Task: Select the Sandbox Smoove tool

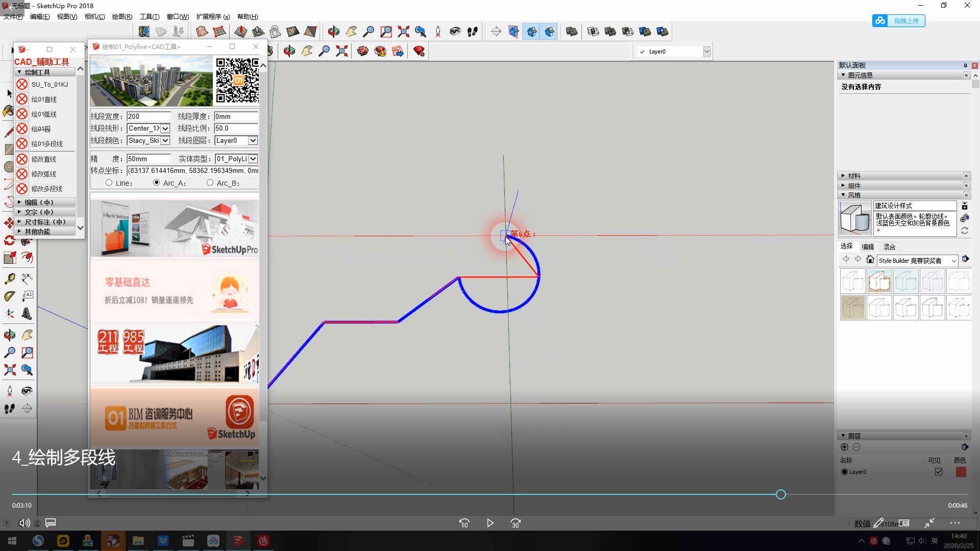Action: point(241,32)
